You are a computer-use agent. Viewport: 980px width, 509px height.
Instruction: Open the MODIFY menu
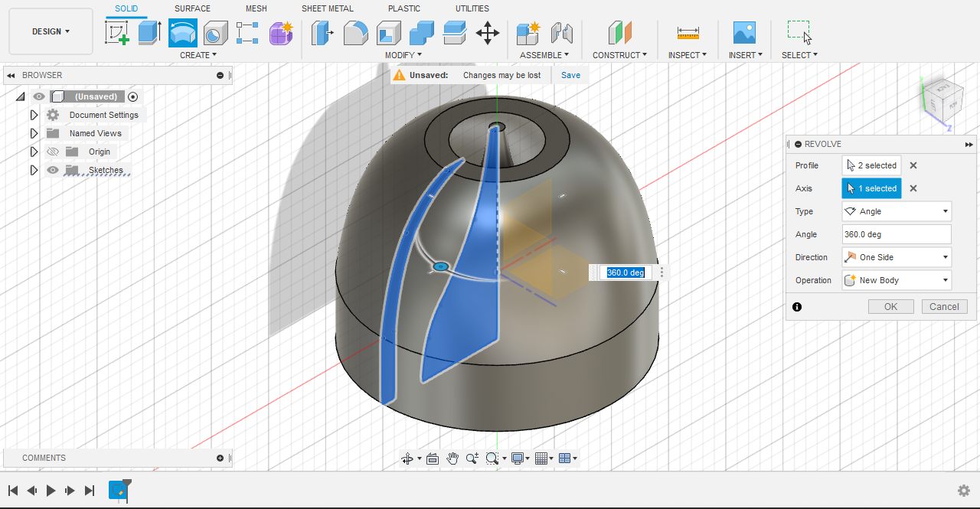(403, 55)
